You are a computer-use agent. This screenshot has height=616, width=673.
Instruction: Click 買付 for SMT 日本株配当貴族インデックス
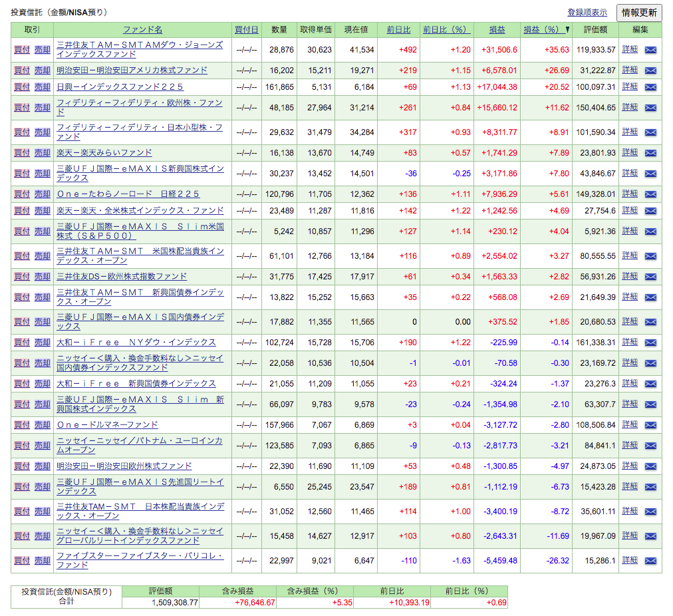tap(22, 512)
